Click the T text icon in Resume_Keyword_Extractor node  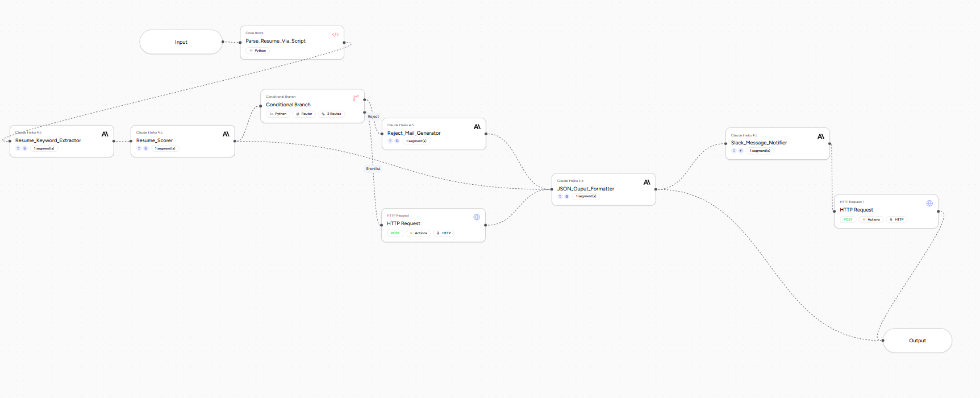[18, 148]
